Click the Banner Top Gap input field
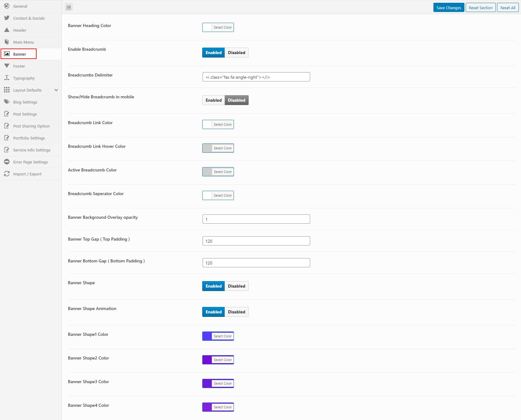 [x=256, y=241]
